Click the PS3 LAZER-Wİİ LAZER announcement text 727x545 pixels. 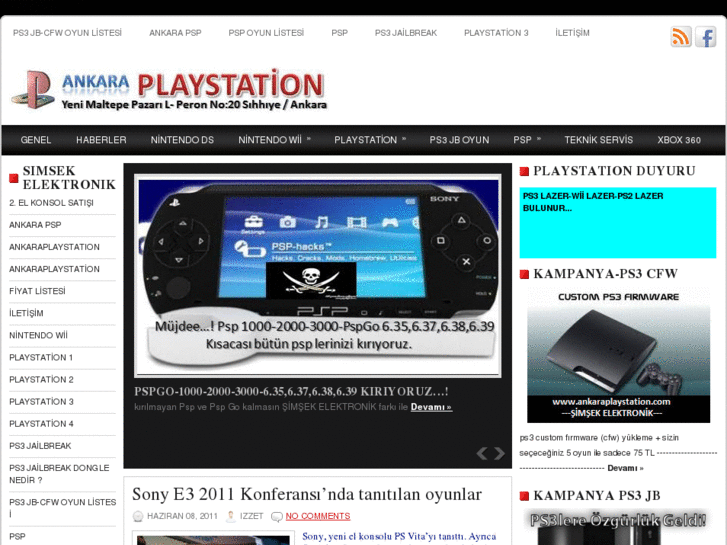click(593, 202)
